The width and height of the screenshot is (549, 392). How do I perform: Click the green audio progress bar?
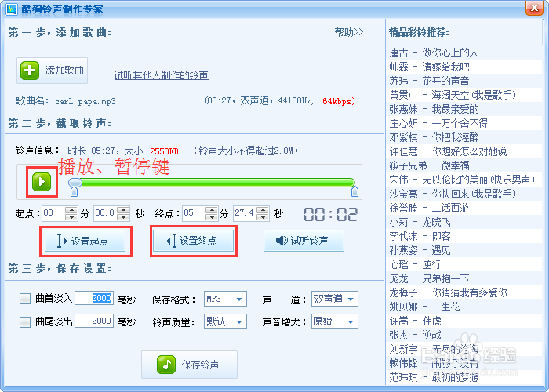pyautogui.click(x=217, y=183)
